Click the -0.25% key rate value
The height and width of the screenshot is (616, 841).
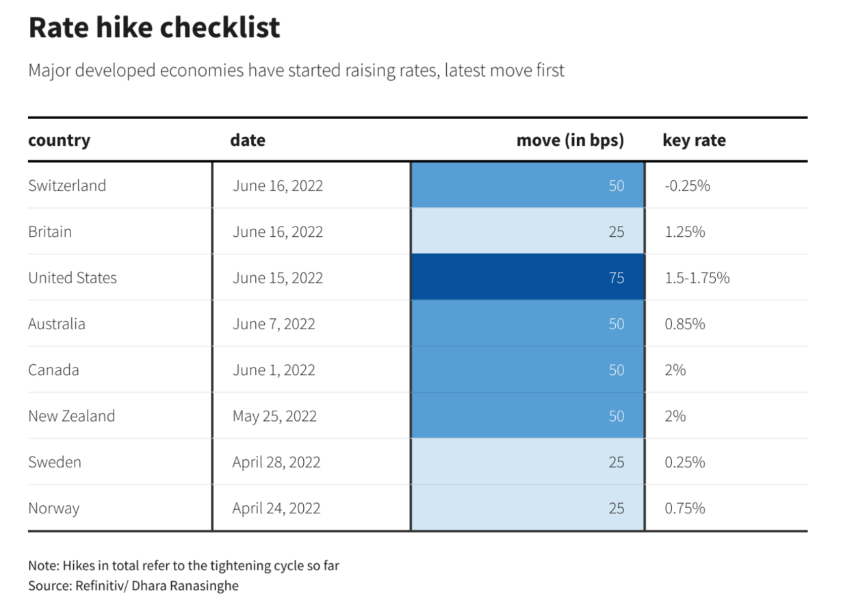click(x=687, y=185)
